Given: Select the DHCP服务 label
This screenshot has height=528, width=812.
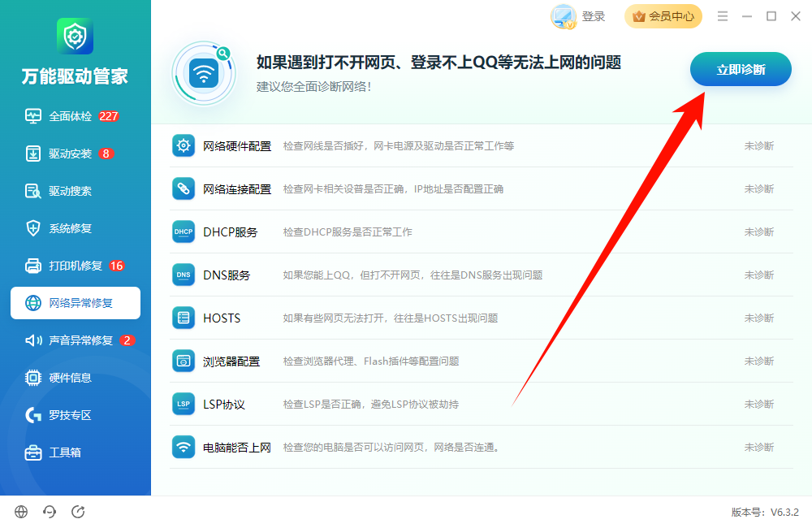Looking at the screenshot, I should pyautogui.click(x=231, y=232).
